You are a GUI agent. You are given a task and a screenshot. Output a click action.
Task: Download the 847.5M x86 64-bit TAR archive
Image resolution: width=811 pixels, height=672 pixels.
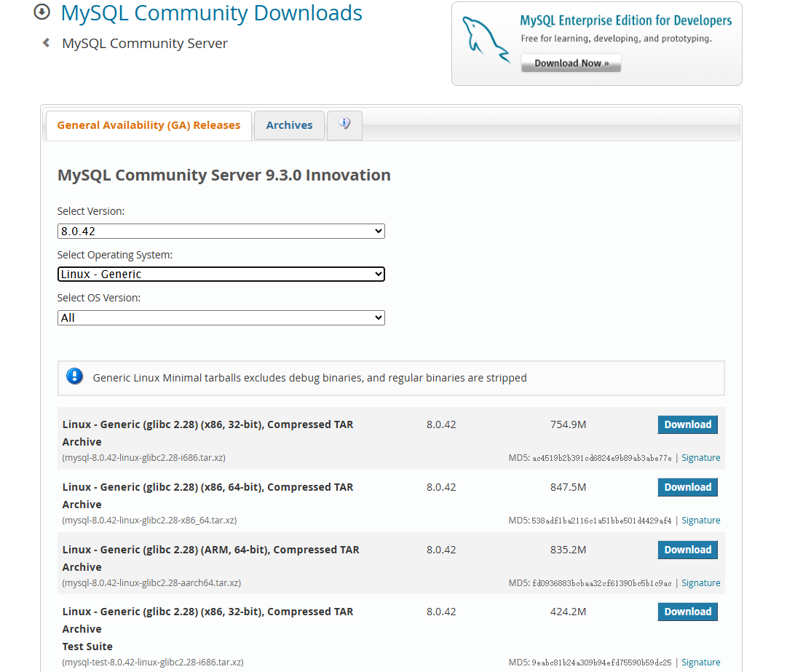[687, 487]
